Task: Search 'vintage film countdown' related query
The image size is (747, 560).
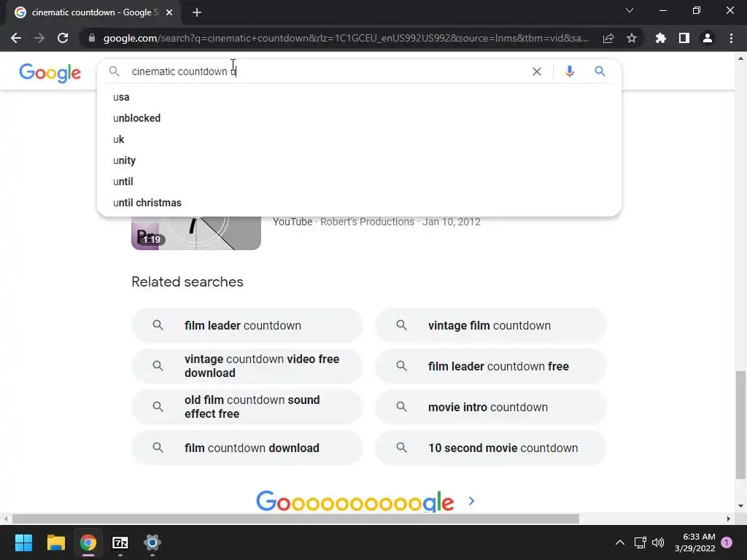Action: tap(491, 325)
